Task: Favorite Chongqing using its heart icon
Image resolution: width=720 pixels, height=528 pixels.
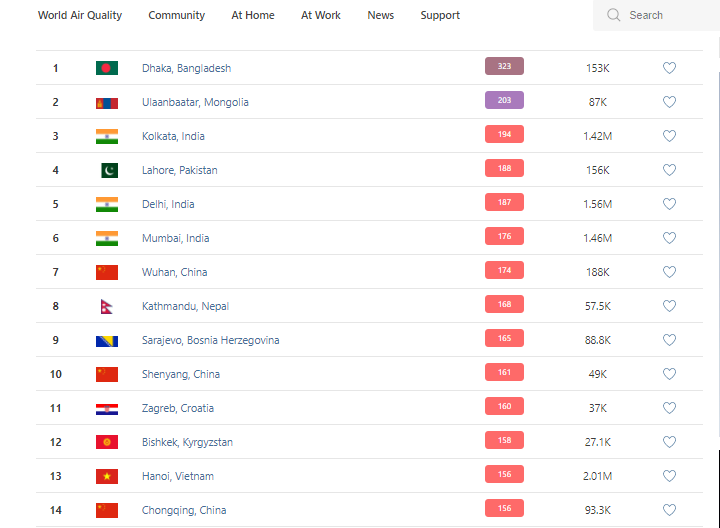Action: 670,510
